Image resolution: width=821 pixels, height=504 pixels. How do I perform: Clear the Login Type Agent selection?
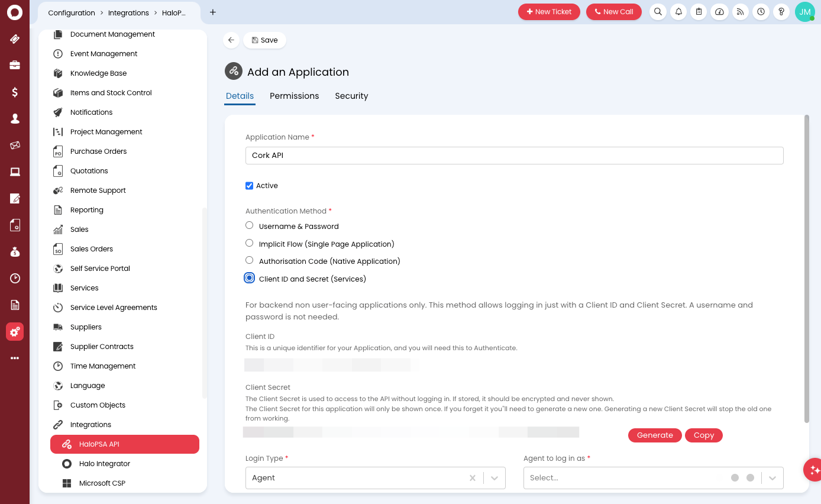[473, 478]
